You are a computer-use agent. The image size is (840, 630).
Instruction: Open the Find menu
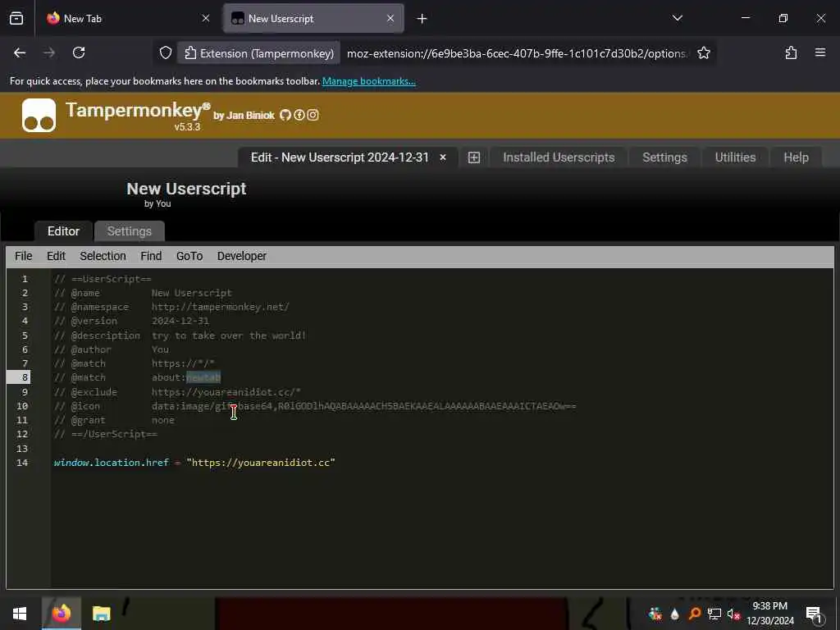point(151,256)
